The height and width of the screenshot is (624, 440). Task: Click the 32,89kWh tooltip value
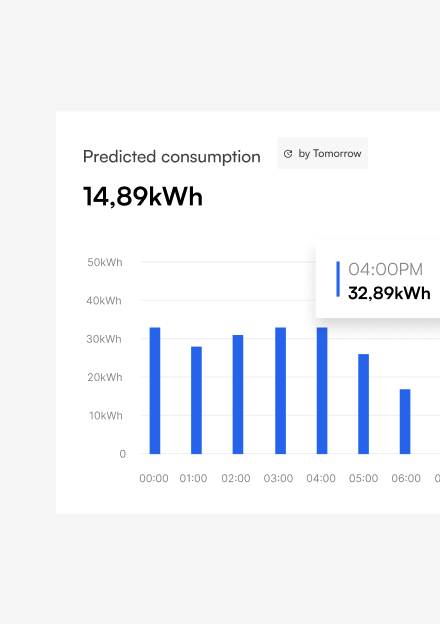[389, 293]
